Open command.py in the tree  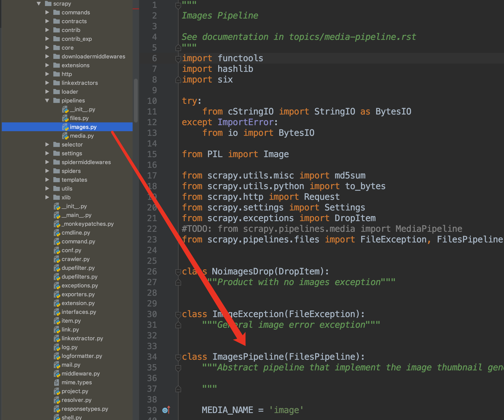pos(78,242)
